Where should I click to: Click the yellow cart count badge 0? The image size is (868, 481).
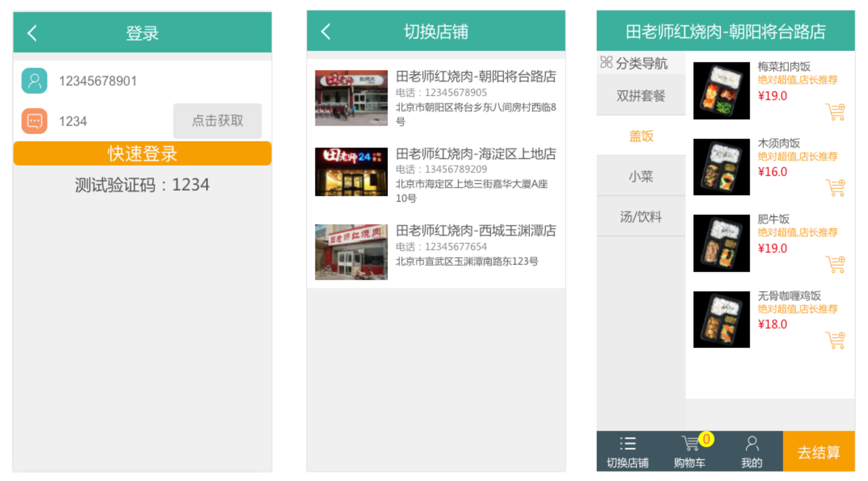pos(707,440)
